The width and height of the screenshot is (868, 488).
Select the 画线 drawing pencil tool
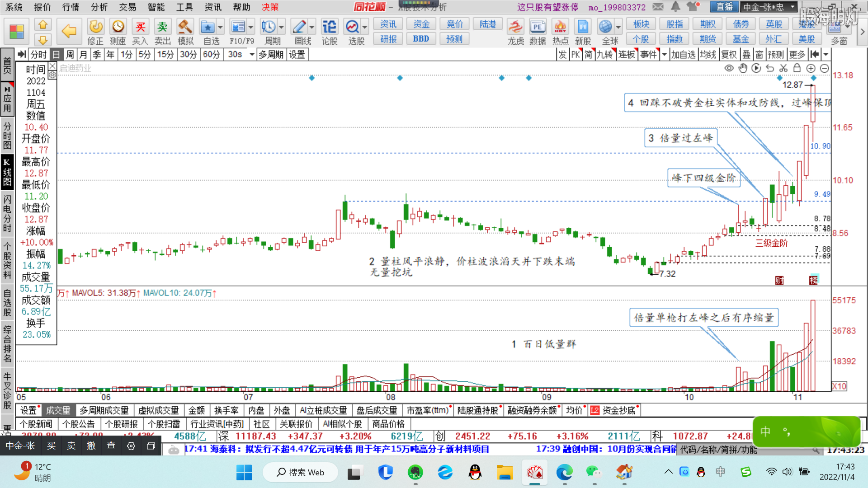(299, 27)
